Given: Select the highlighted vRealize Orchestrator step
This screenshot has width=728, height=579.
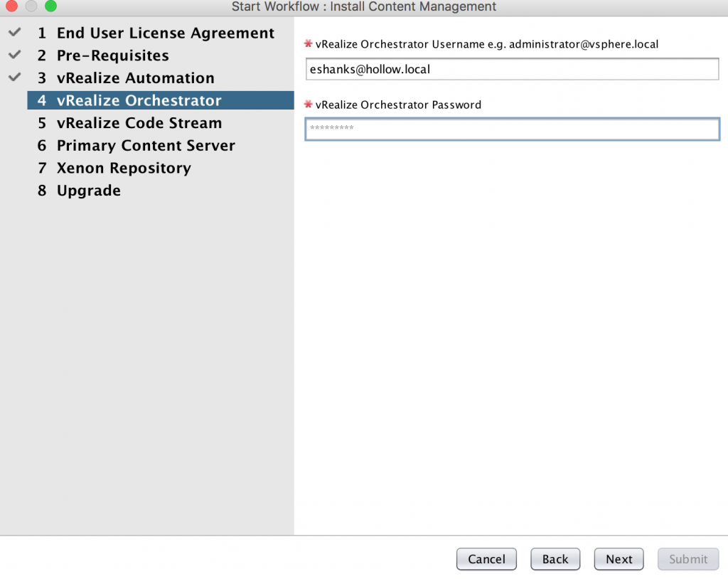Looking at the screenshot, I should pos(139,101).
